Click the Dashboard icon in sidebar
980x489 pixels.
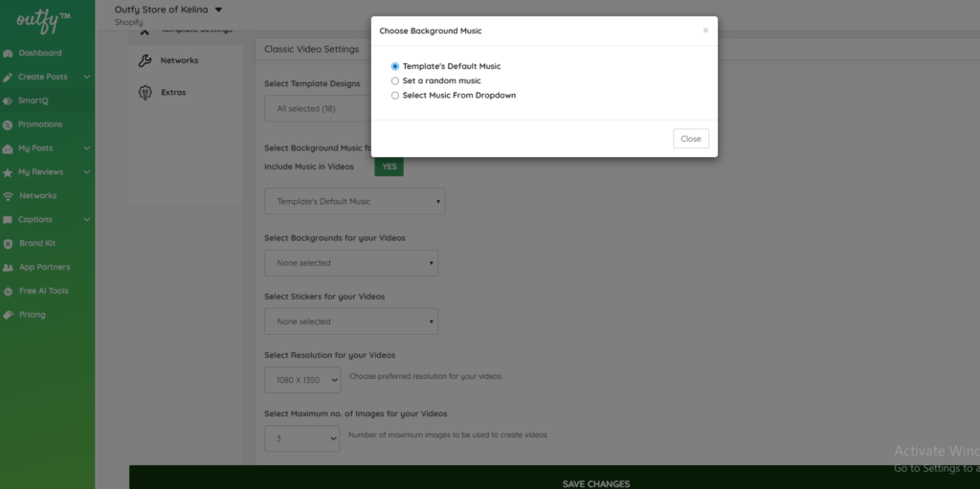(x=9, y=54)
